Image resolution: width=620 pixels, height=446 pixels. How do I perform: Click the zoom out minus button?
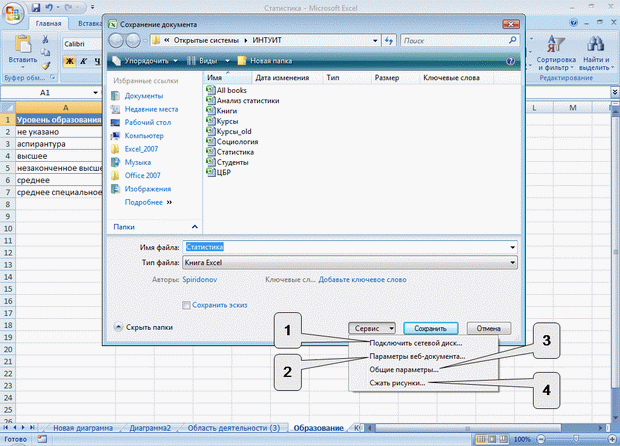(541, 439)
